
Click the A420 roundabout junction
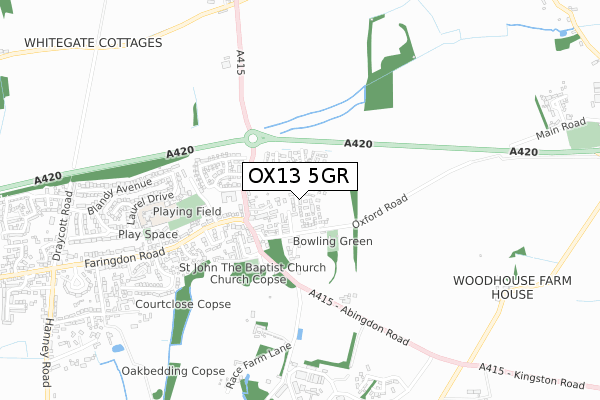[253, 139]
